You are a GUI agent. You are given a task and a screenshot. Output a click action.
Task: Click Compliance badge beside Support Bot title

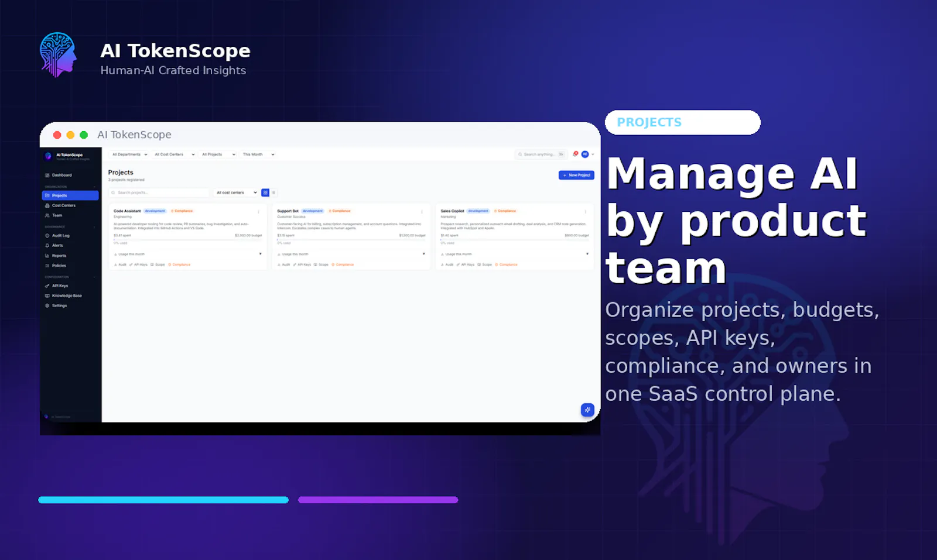340,211
